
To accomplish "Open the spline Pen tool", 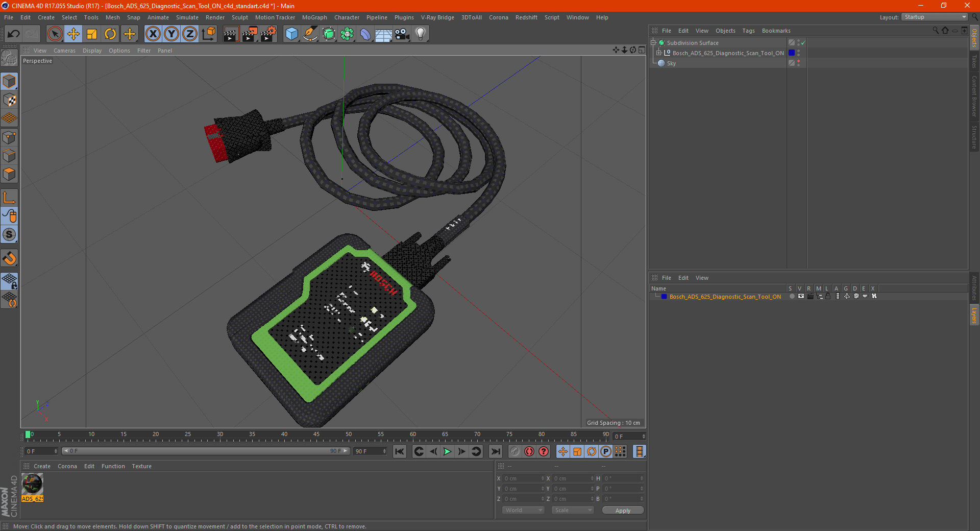I will pos(310,34).
